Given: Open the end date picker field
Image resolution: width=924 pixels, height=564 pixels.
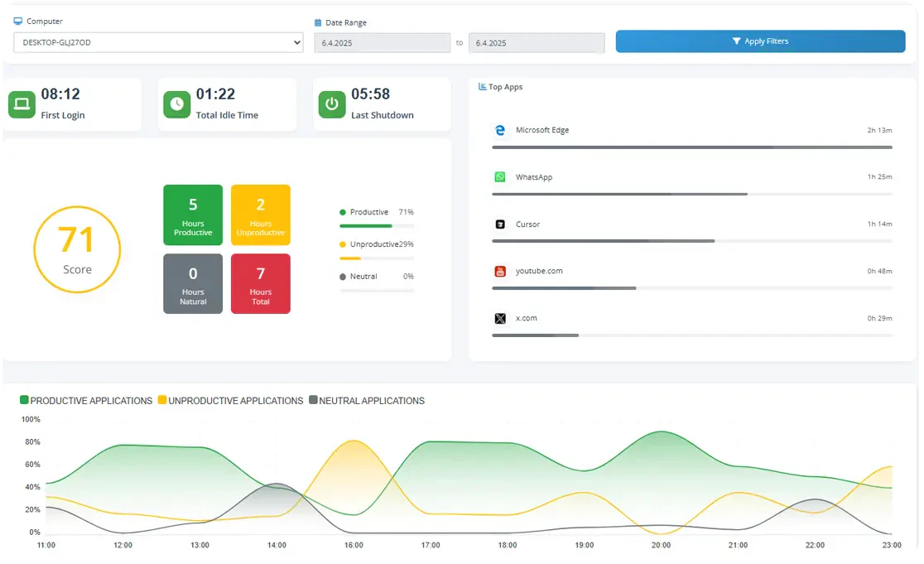Looking at the screenshot, I should (536, 41).
